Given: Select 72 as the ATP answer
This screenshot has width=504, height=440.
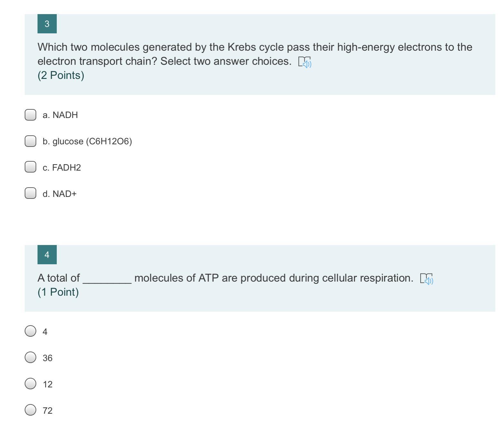Looking at the screenshot, I should coord(30,410).
